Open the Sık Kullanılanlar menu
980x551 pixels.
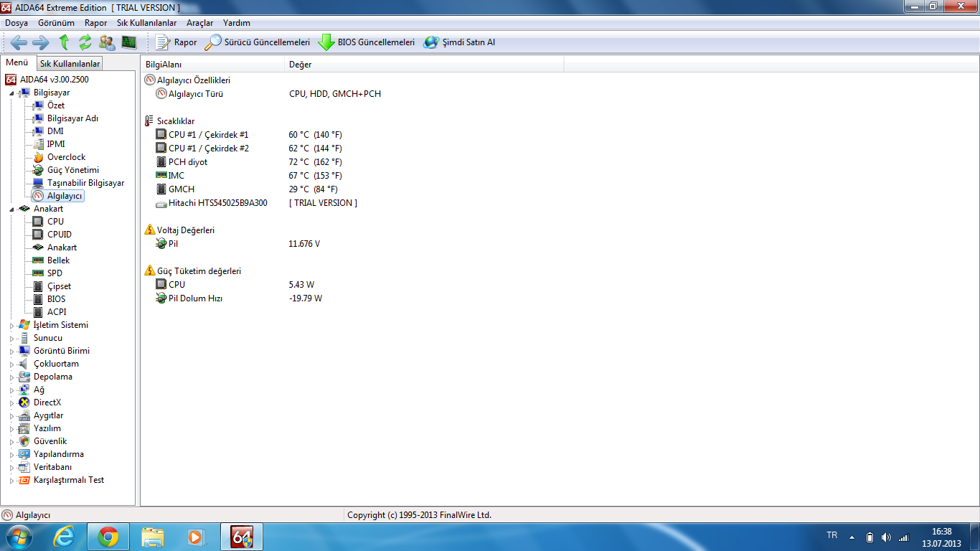click(146, 23)
